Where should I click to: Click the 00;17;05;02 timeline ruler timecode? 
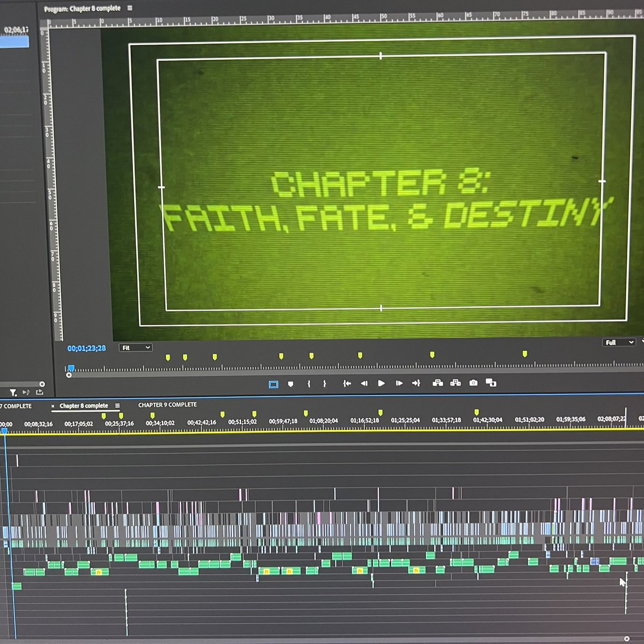79,424
